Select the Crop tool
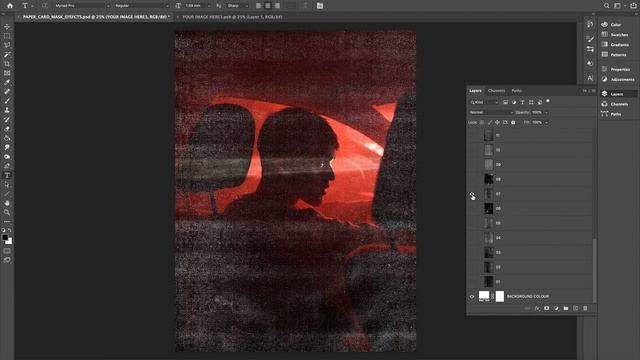The width and height of the screenshot is (640, 360). pyautogui.click(x=7, y=64)
